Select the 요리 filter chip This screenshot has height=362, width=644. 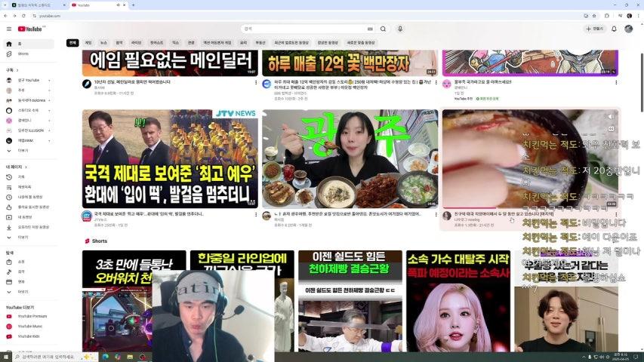pyautogui.click(x=244, y=43)
